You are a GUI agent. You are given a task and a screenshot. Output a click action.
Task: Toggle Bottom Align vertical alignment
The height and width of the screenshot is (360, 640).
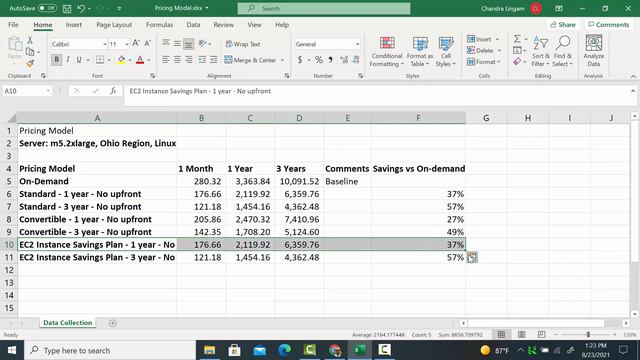[189, 43]
